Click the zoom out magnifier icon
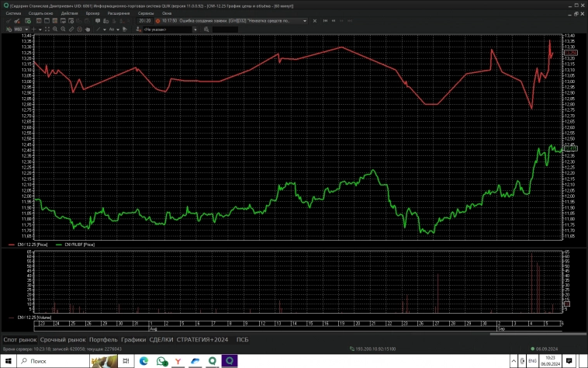 coord(63,29)
